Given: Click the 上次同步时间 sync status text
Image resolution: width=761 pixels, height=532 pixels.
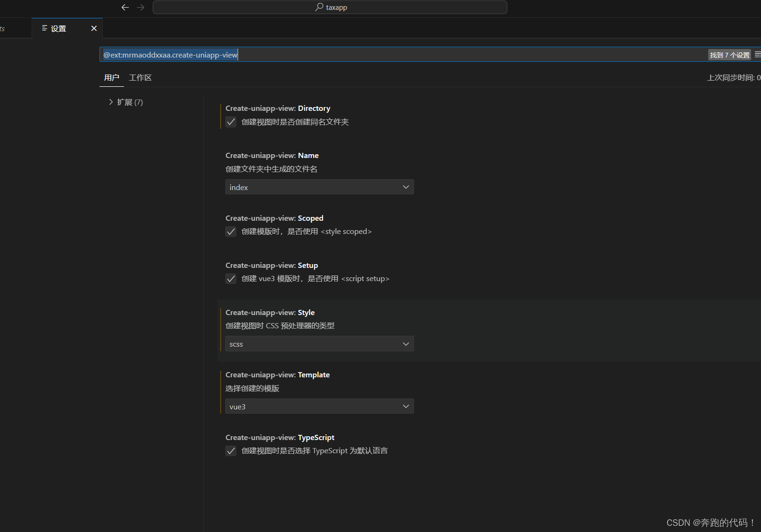Looking at the screenshot, I should pyautogui.click(x=734, y=77).
